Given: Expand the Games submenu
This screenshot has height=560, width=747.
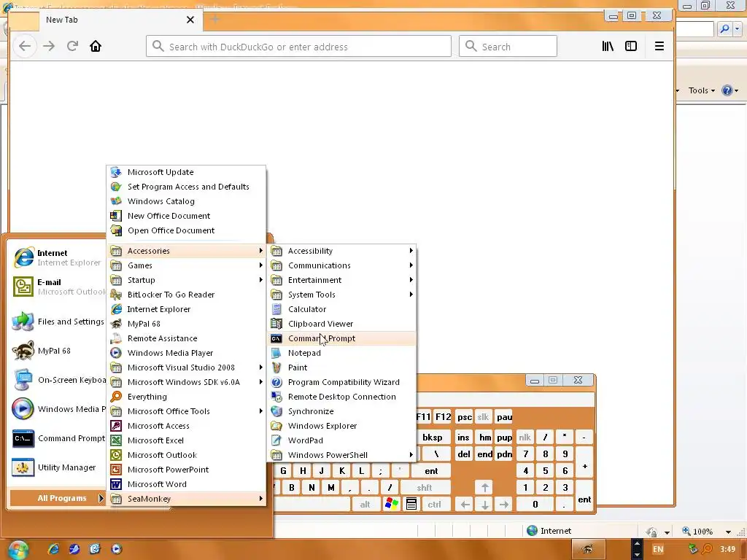Looking at the screenshot, I should 186,265.
